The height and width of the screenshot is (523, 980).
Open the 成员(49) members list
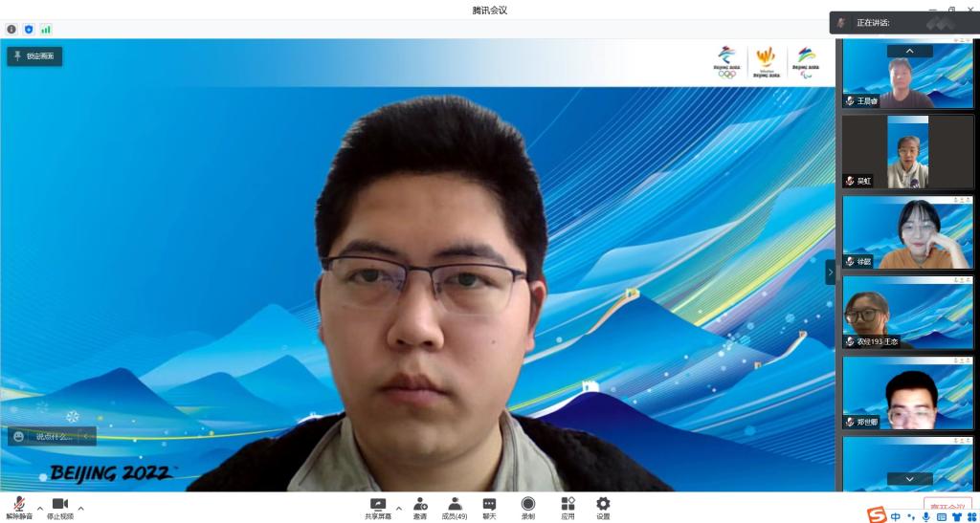click(455, 508)
